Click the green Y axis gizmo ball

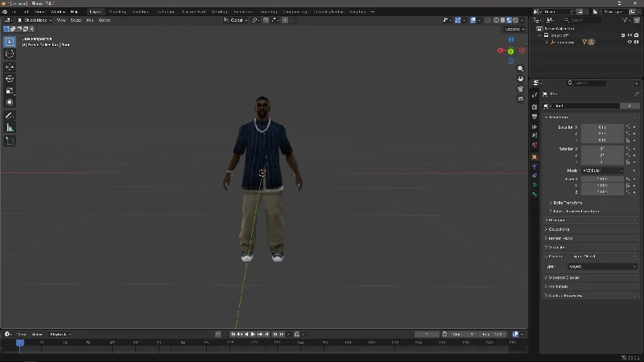pyautogui.click(x=510, y=51)
